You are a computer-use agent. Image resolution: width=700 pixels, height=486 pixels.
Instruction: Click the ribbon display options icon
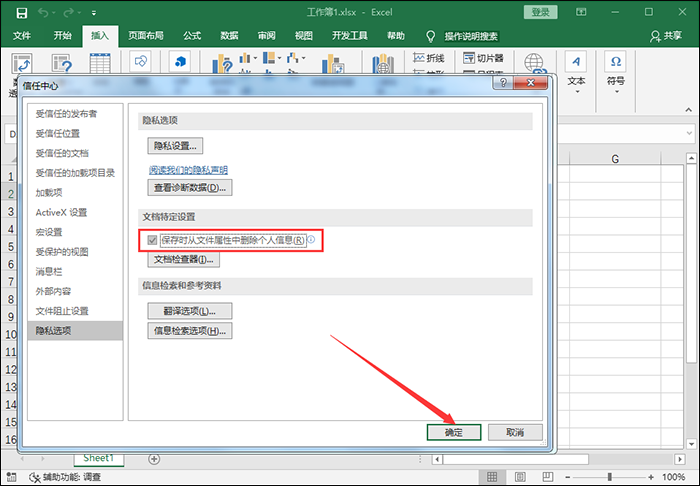[x=581, y=12]
